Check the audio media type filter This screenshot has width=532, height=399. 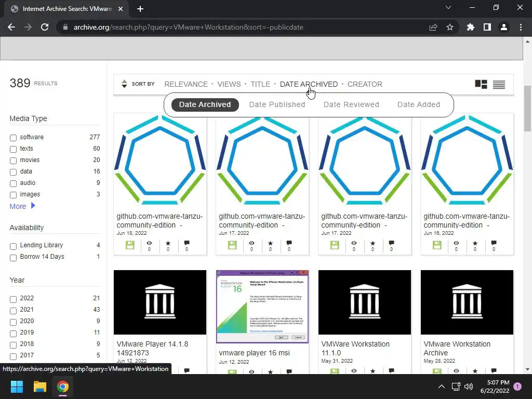click(13, 183)
